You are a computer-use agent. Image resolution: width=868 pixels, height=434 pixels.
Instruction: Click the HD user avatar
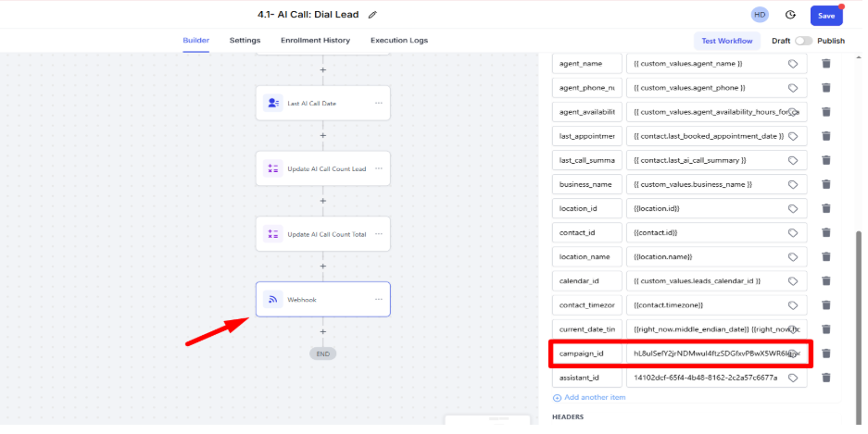[x=760, y=15]
